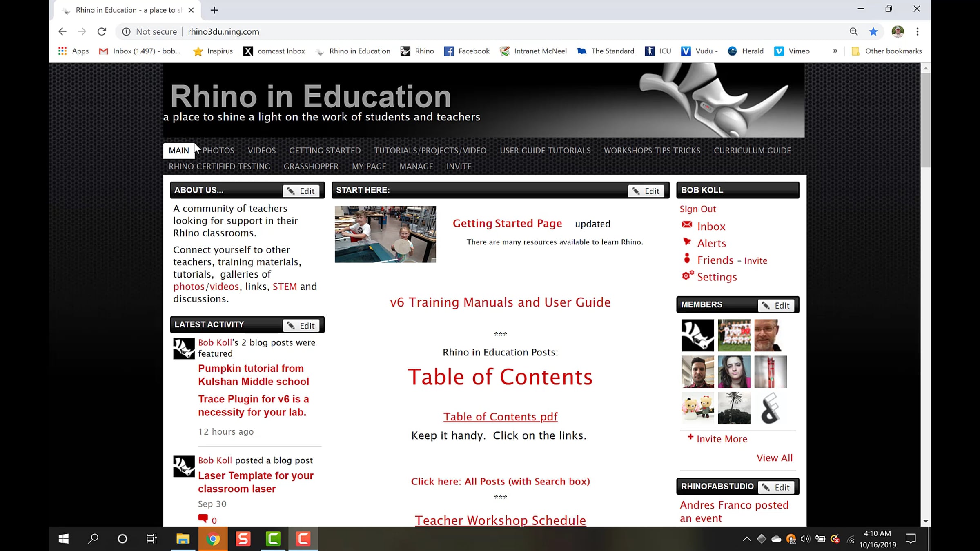980x551 pixels.
Task: Edit the Members section
Action: coord(777,306)
